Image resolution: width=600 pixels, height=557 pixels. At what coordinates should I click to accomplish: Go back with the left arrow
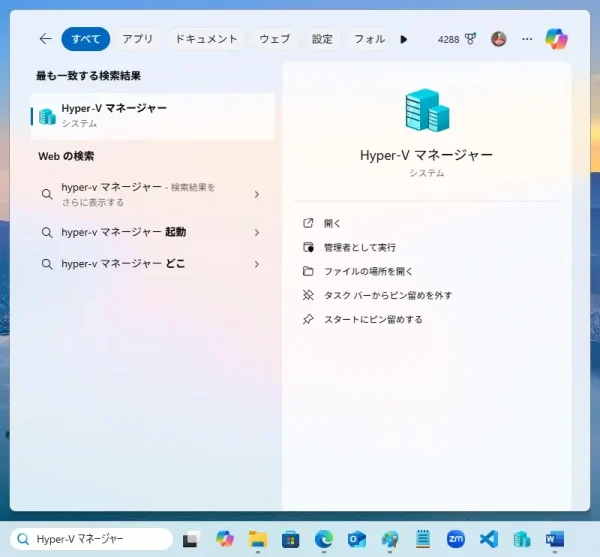46,39
